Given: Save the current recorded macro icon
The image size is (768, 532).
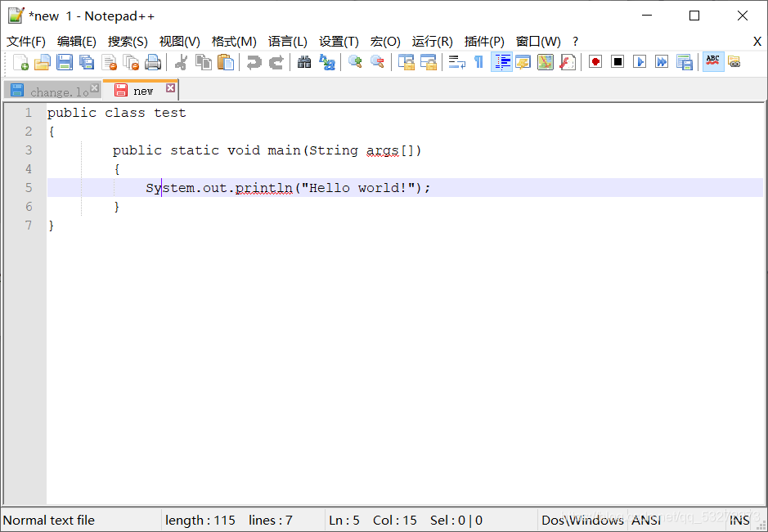Looking at the screenshot, I should 685,62.
